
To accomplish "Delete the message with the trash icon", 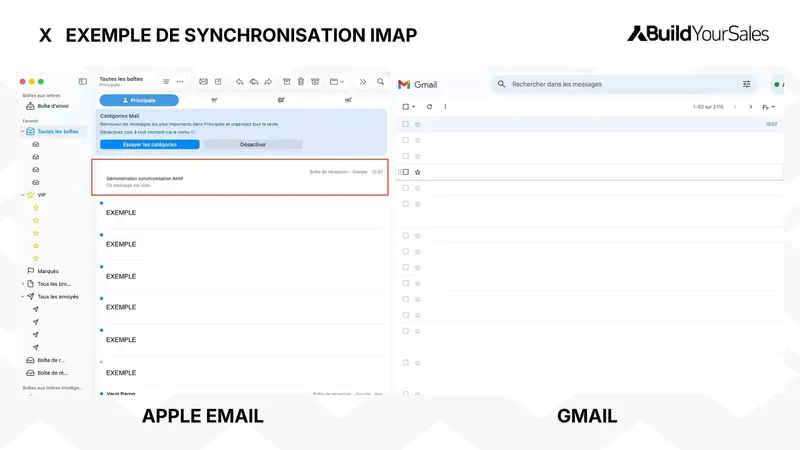I will (x=301, y=82).
